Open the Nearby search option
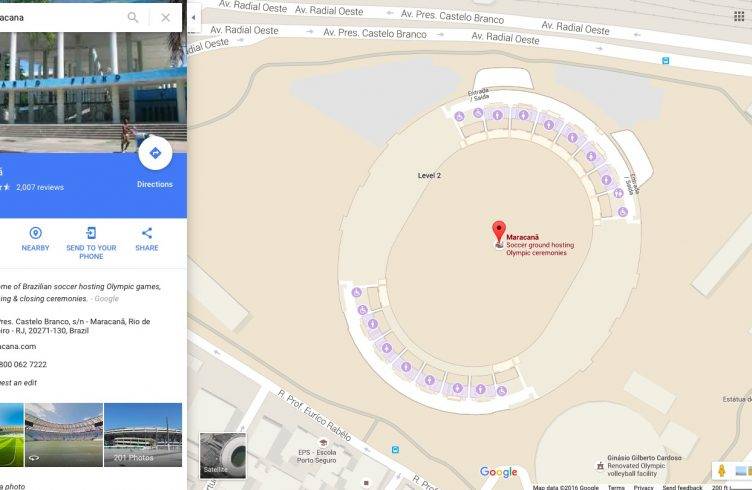 pos(35,239)
